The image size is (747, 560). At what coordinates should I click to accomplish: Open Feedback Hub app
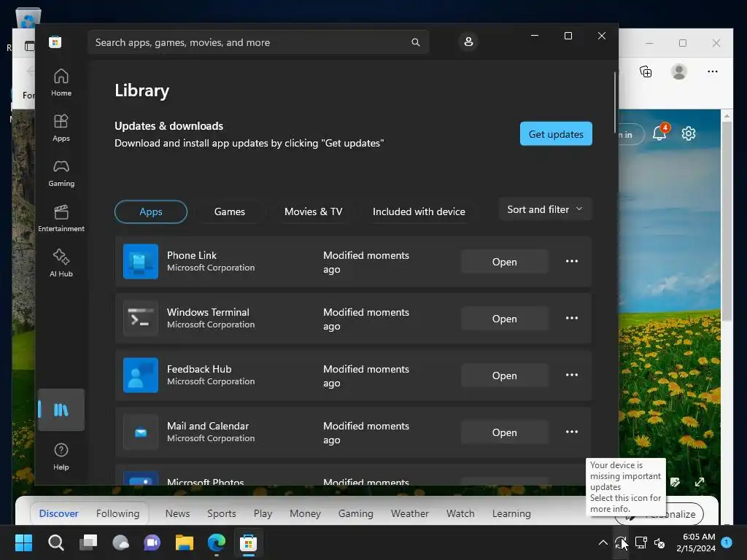pos(505,376)
